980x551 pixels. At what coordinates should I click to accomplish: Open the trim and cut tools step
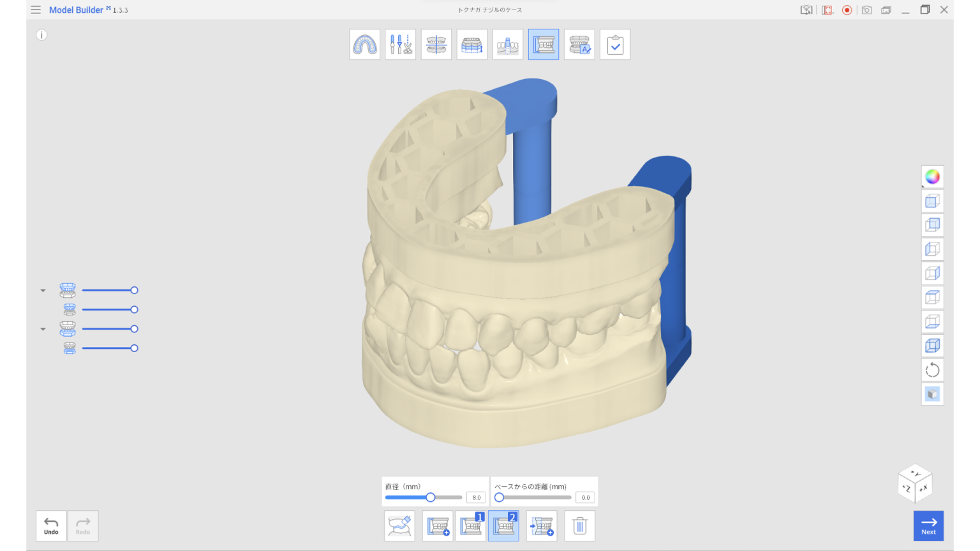click(400, 44)
